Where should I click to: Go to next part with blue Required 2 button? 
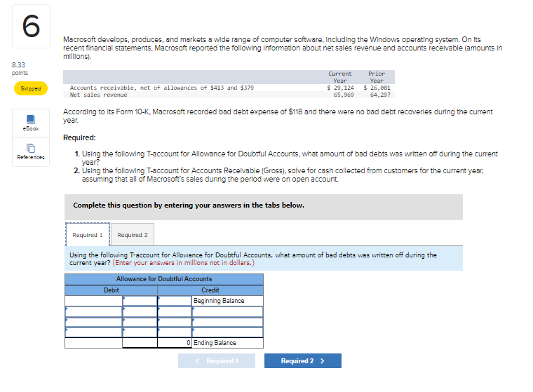click(x=302, y=360)
